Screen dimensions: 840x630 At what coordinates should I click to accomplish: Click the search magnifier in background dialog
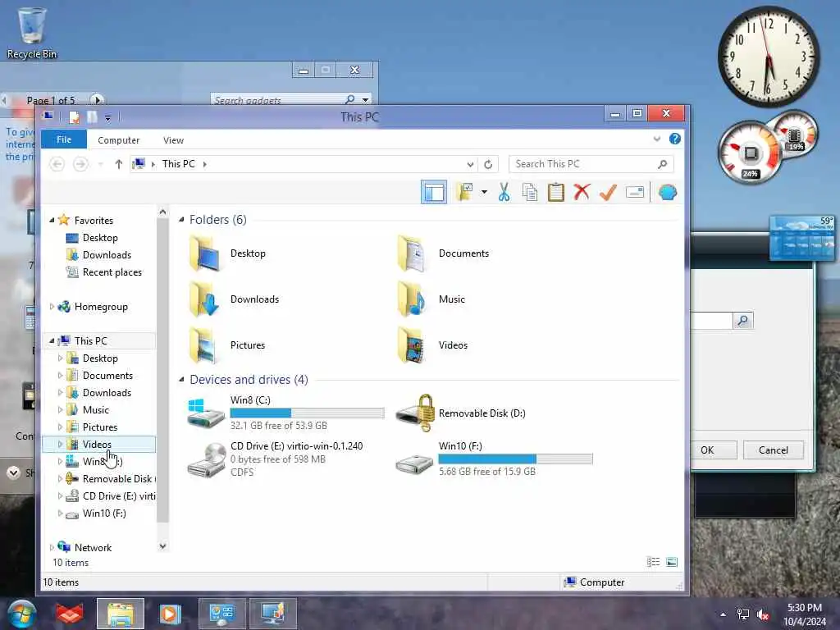click(743, 321)
